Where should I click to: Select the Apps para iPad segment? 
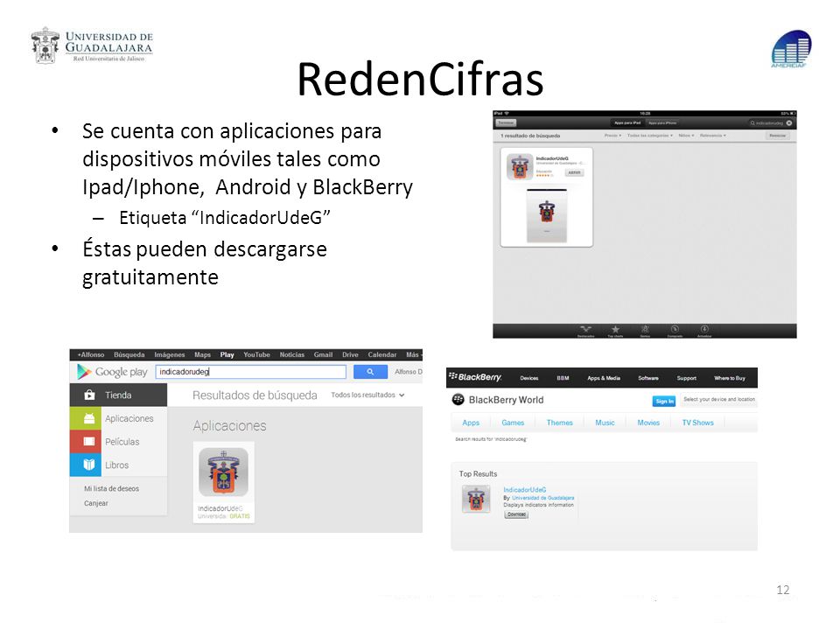[627, 123]
